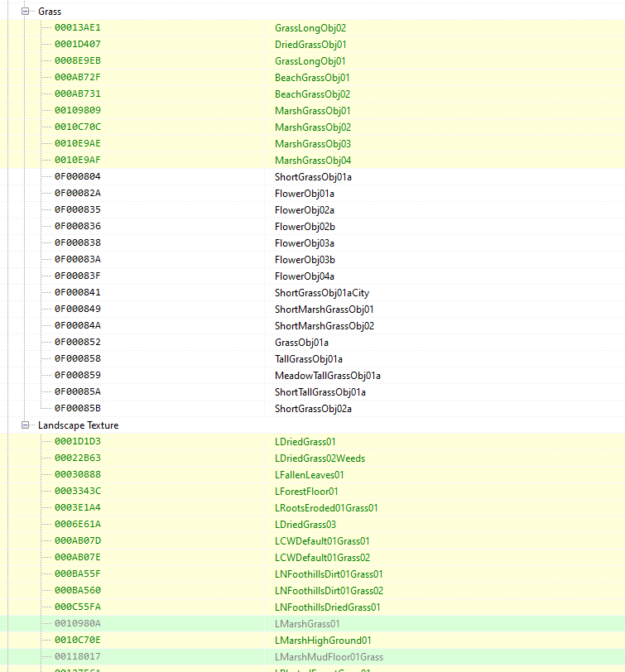Click BeachGrassObj01 entry
This screenshot has height=672, width=625.
[312, 78]
